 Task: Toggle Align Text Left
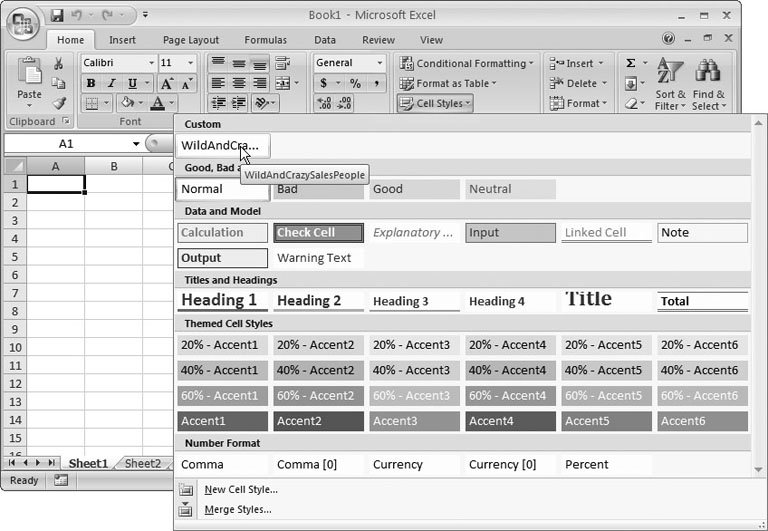point(218,83)
